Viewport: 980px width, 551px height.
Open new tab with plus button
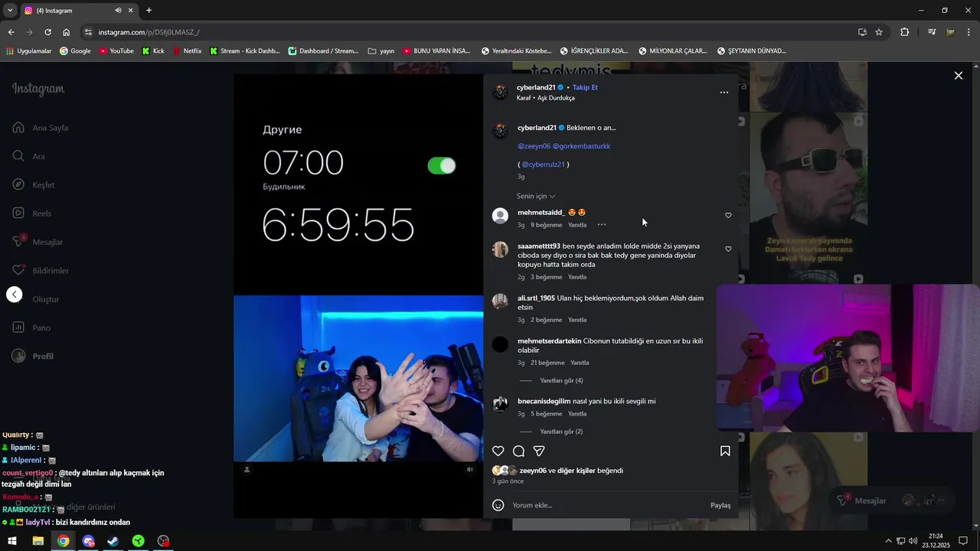click(x=149, y=11)
